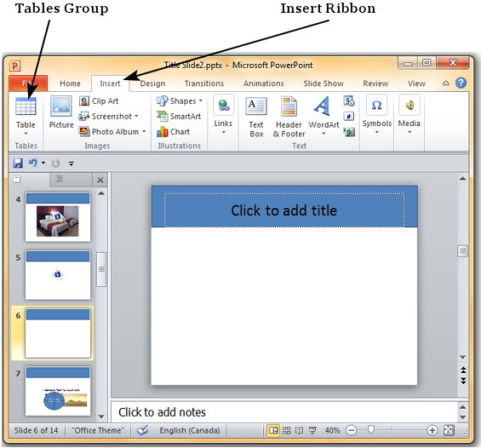Insert a Text Box
Viewport: 481px width, 448px height.
click(x=256, y=117)
